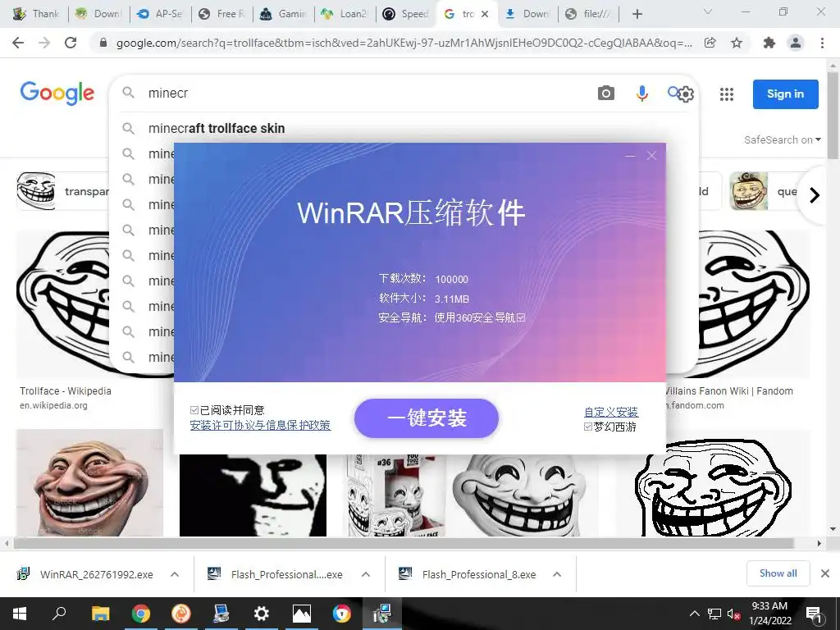Screen dimensions: 840x630
Task: Click the next arrow on the filter chips
Action: coord(815,195)
